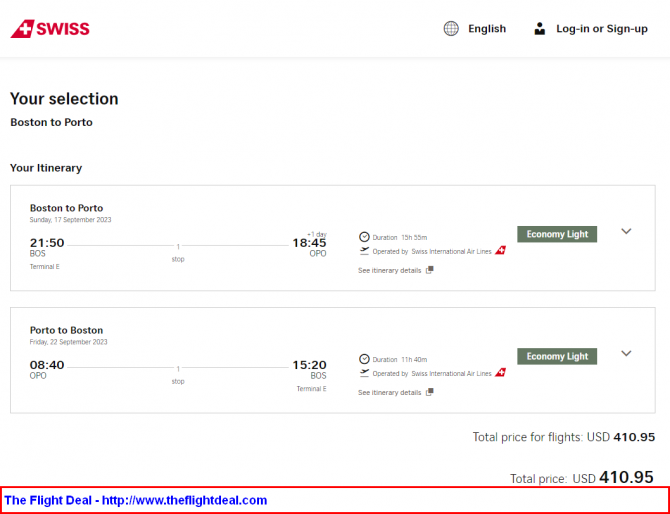Click the return Economy Light fare badge

(x=557, y=356)
